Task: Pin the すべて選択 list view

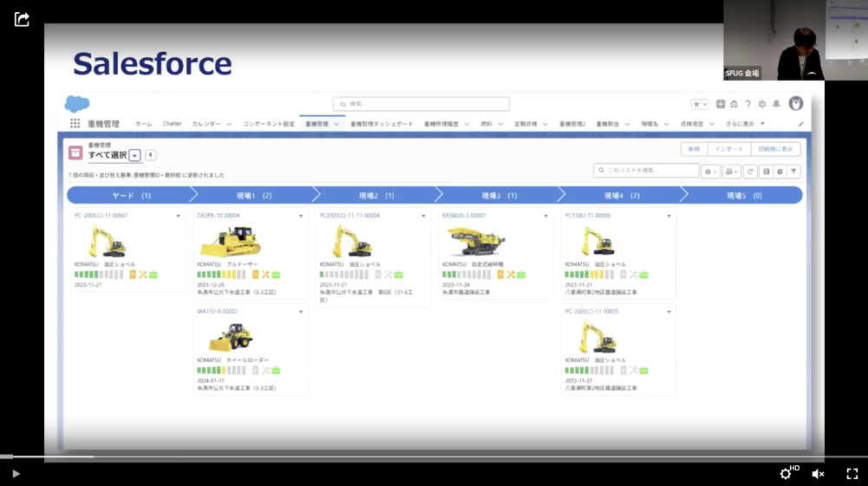Action: (151, 155)
